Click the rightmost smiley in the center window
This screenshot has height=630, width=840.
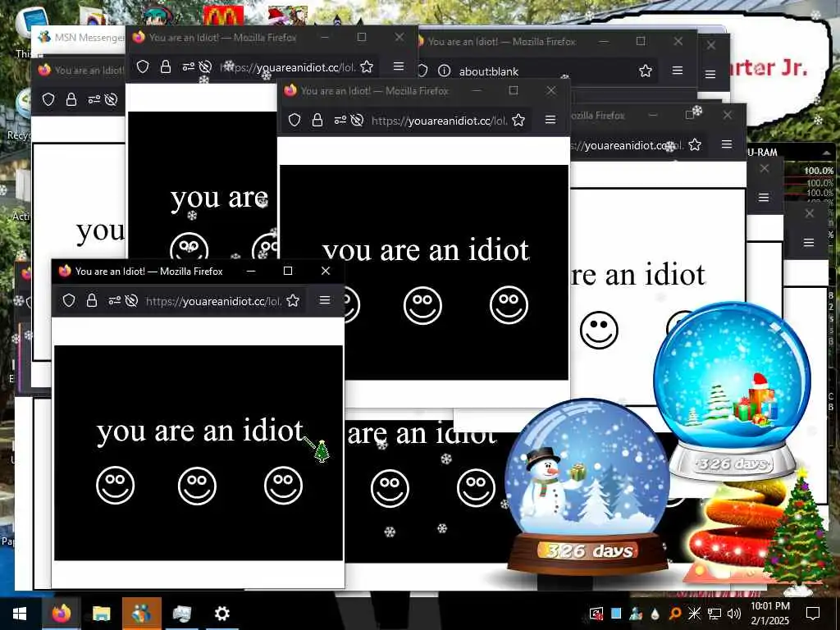(x=509, y=305)
